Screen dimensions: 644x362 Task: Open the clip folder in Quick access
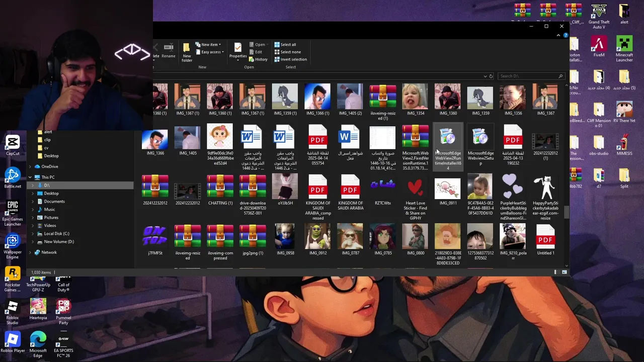tap(47, 140)
